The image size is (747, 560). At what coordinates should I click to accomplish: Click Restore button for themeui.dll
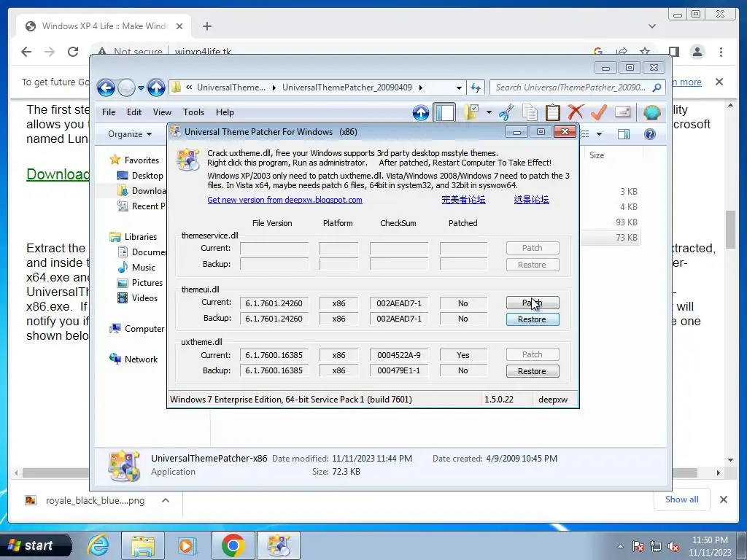click(532, 319)
